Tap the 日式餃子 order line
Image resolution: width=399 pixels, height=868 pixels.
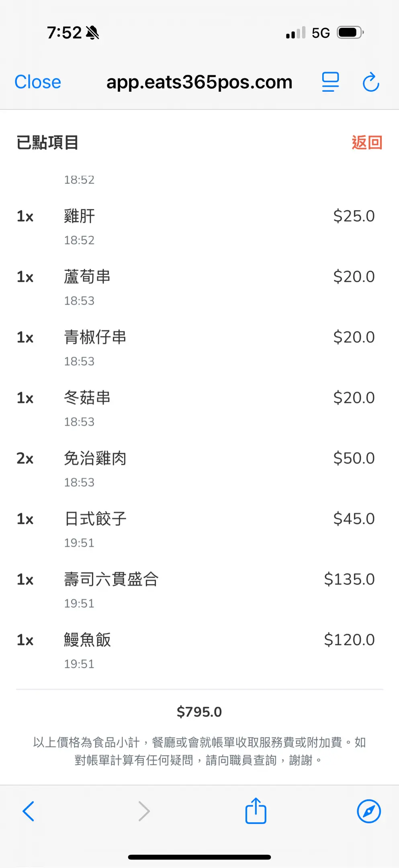(95, 519)
